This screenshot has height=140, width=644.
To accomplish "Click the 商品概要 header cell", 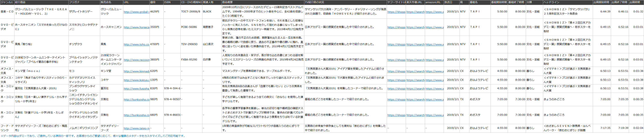I will 227,2.
